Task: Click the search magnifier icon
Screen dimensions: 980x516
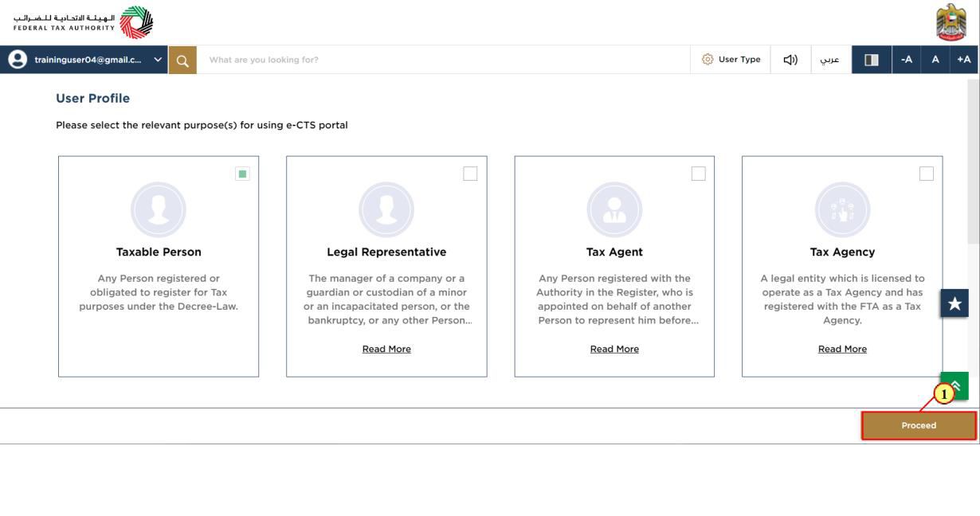Action: (182, 60)
